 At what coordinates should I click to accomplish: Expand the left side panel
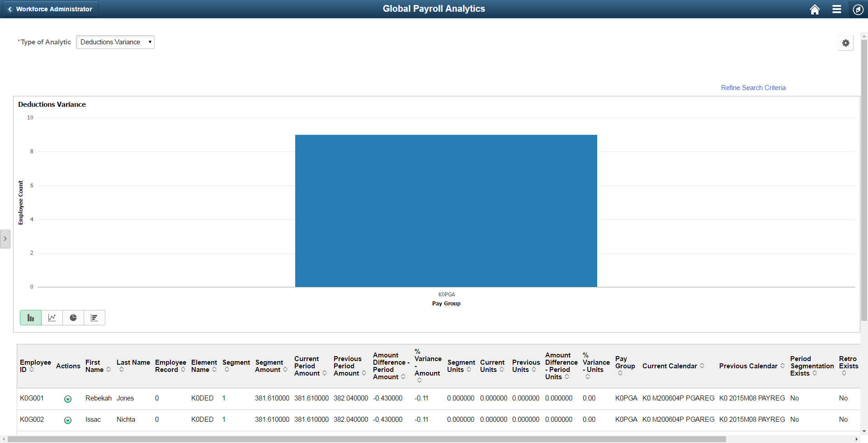click(x=5, y=238)
